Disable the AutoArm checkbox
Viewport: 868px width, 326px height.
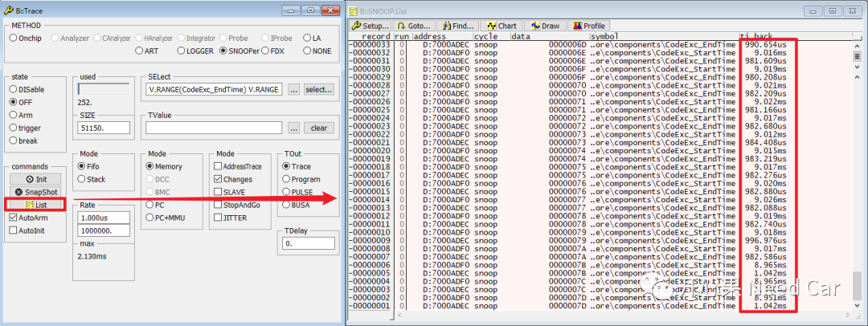tap(14, 218)
